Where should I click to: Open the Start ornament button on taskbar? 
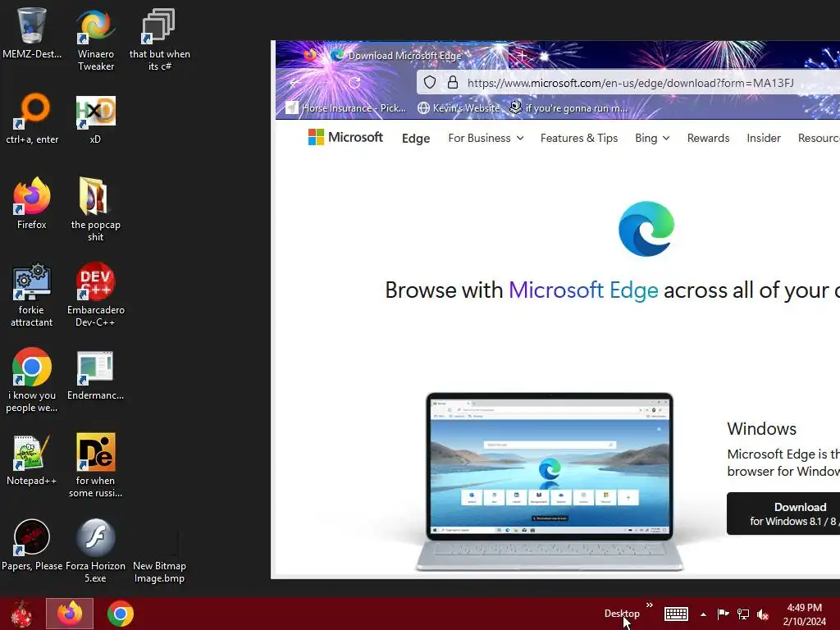click(21, 614)
